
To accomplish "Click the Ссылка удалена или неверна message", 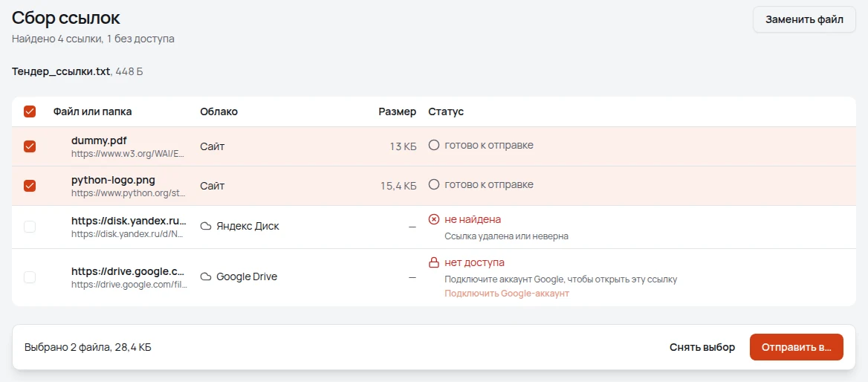I will pyautogui.click(x=507, y=236).
